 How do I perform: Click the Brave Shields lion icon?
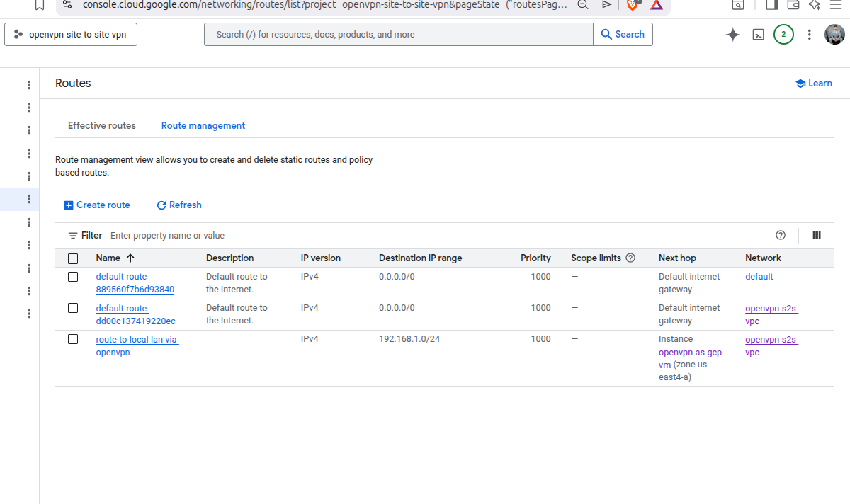tap(633, 4)
